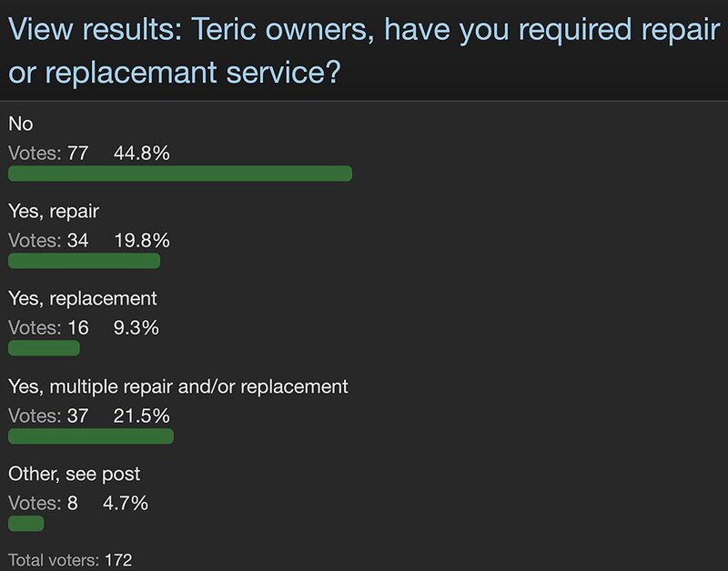Click the 19.8% percentage text
Screen dimensions: 728x571
click(142, 241)
